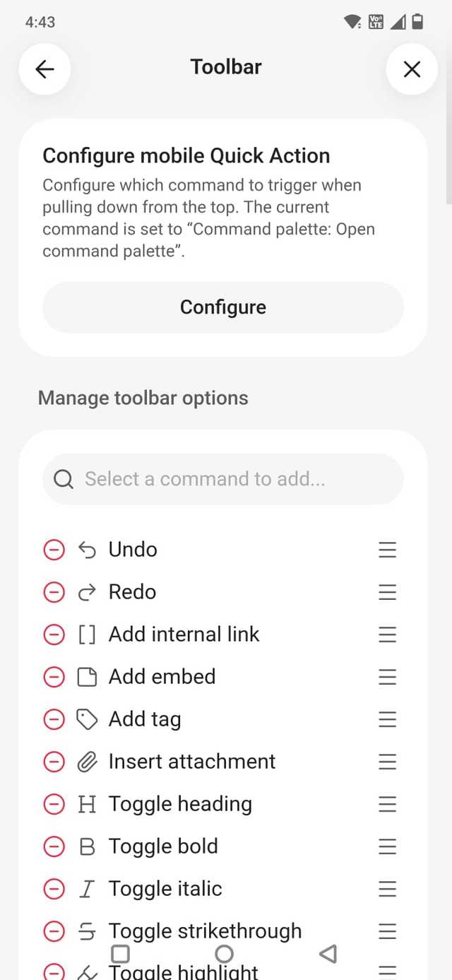Select the Insert attachment list entry
The width and height of the screenshot is (452, 980).
(192, 762)
